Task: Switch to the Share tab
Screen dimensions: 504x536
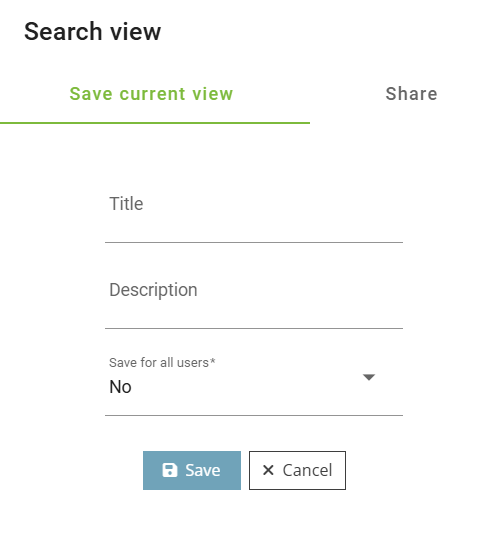Action: coord(411,94)
